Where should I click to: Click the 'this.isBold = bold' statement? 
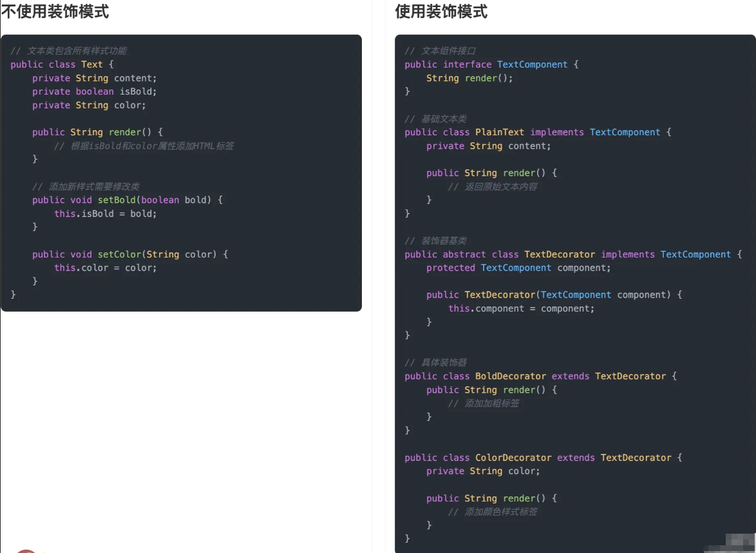click(106, 213)
